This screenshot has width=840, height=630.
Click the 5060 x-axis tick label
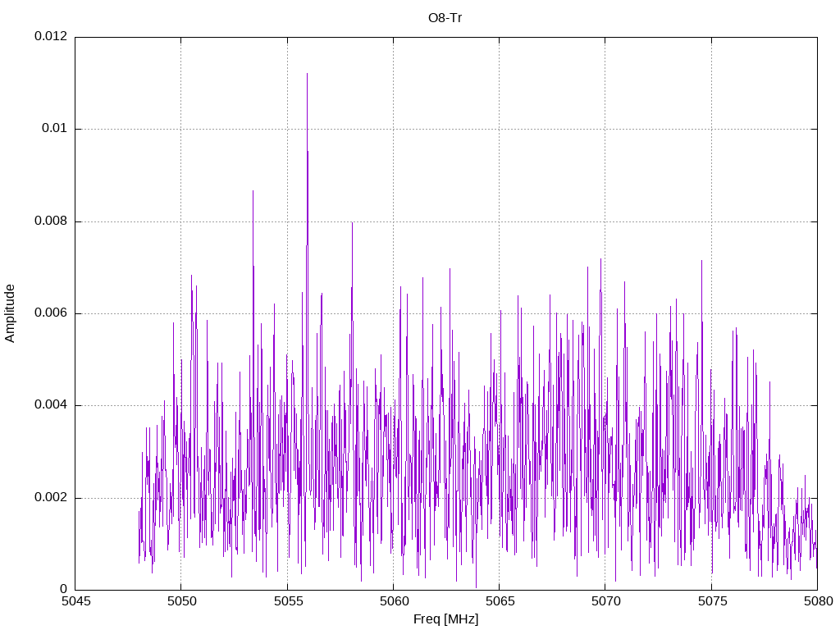[395, 601]
